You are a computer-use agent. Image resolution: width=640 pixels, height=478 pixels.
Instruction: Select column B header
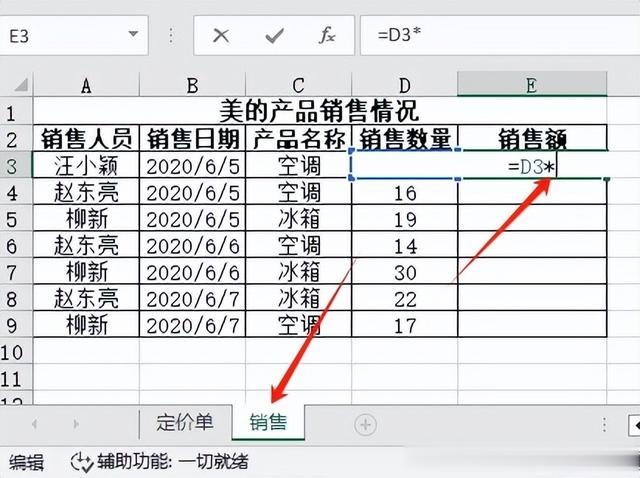192,85
